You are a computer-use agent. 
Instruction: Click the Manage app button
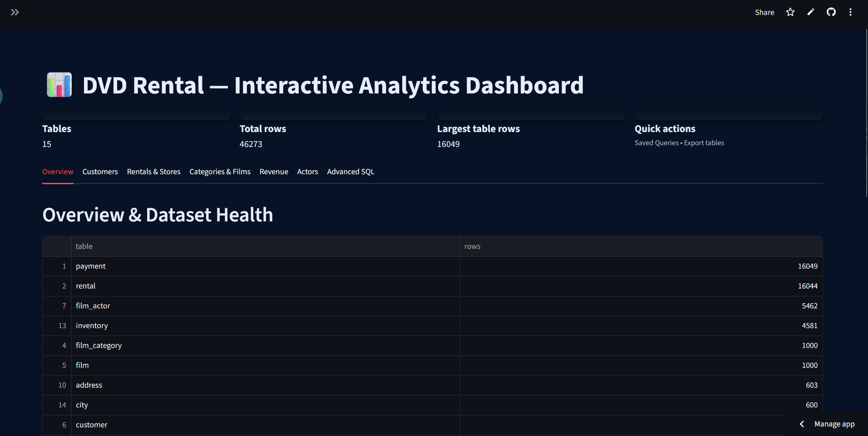pos(835,424)
